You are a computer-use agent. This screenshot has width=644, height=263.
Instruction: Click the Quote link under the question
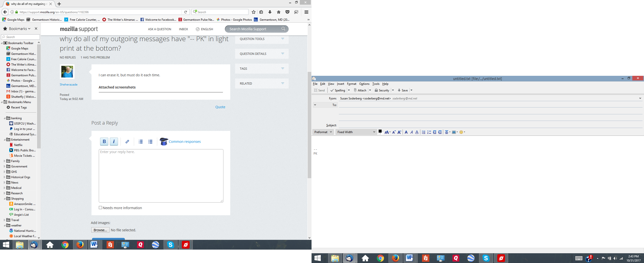coord(220,107)
